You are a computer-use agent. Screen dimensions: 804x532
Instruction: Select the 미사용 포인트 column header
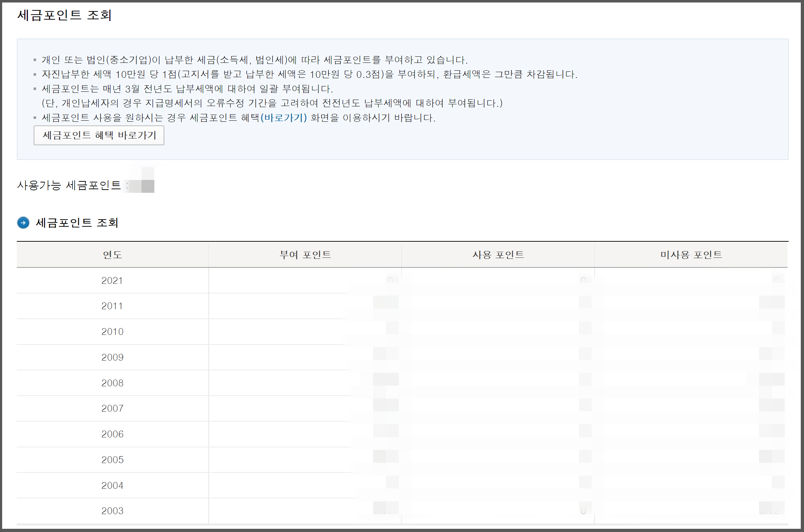coord(691,255)
